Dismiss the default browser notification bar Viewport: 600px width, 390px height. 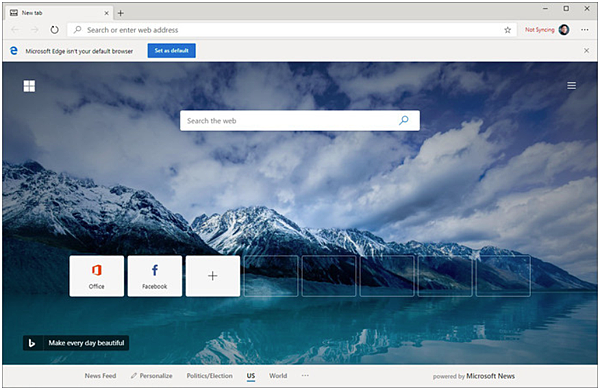[586, 51]
